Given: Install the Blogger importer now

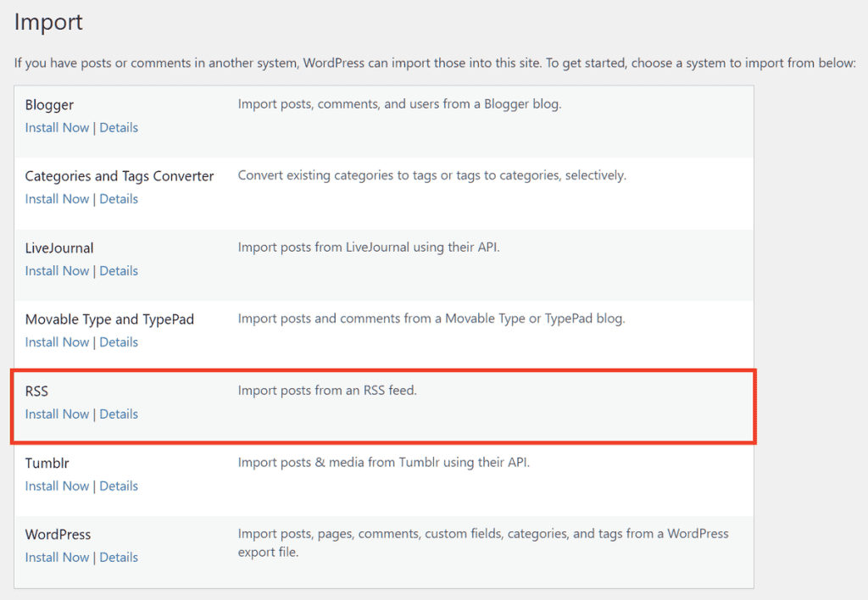Looking at the screenshot, I should 57,128.
